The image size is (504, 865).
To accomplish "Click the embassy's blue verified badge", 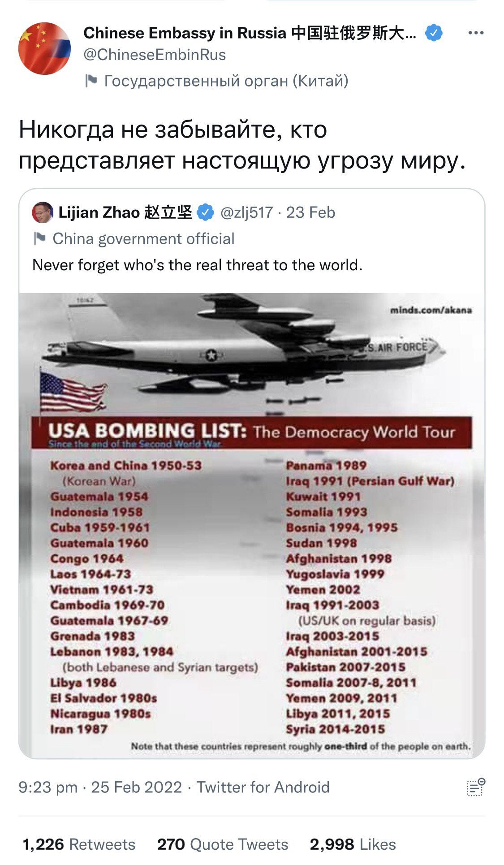I will coord(433,33).
